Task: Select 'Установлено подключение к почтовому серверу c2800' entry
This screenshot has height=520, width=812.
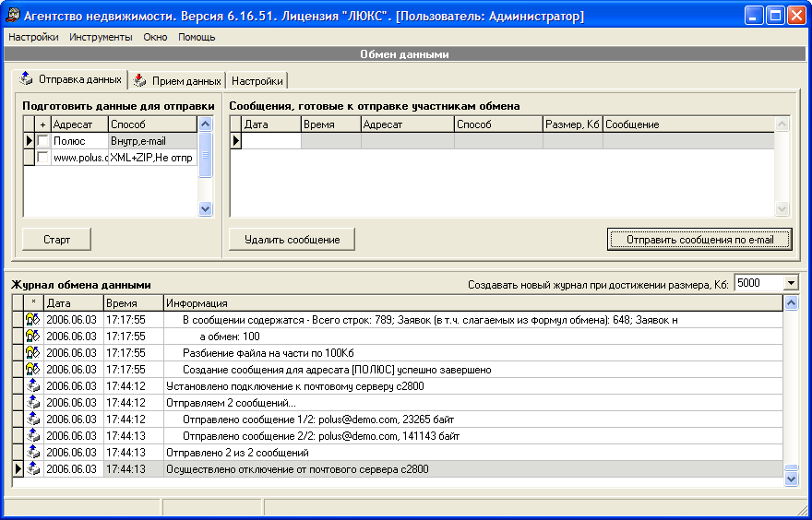Action: click(294, 386)
